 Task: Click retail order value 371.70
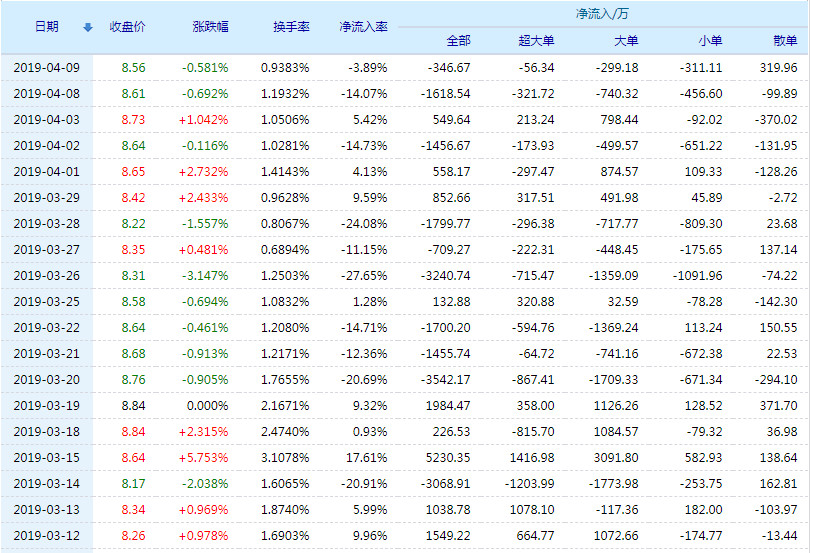pyautogui.click(x=779, y=406)
